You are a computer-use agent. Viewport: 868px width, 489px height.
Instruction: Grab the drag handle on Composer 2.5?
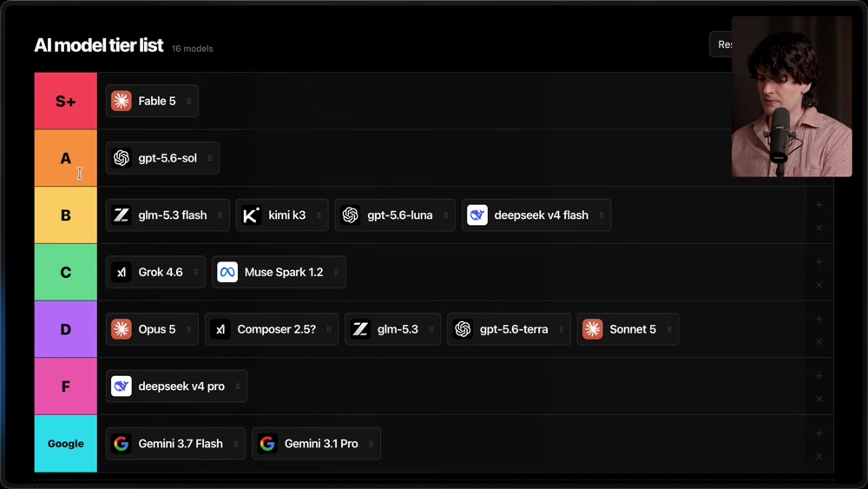329,329
